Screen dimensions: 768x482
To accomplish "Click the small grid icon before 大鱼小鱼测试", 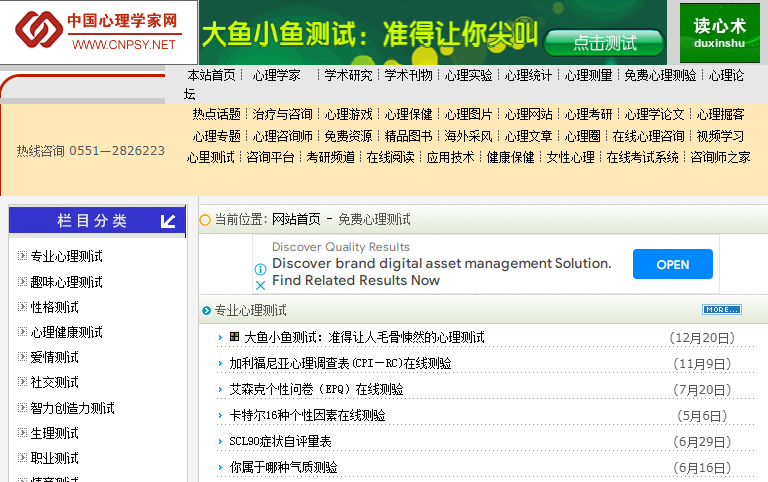I will point(234,337).
